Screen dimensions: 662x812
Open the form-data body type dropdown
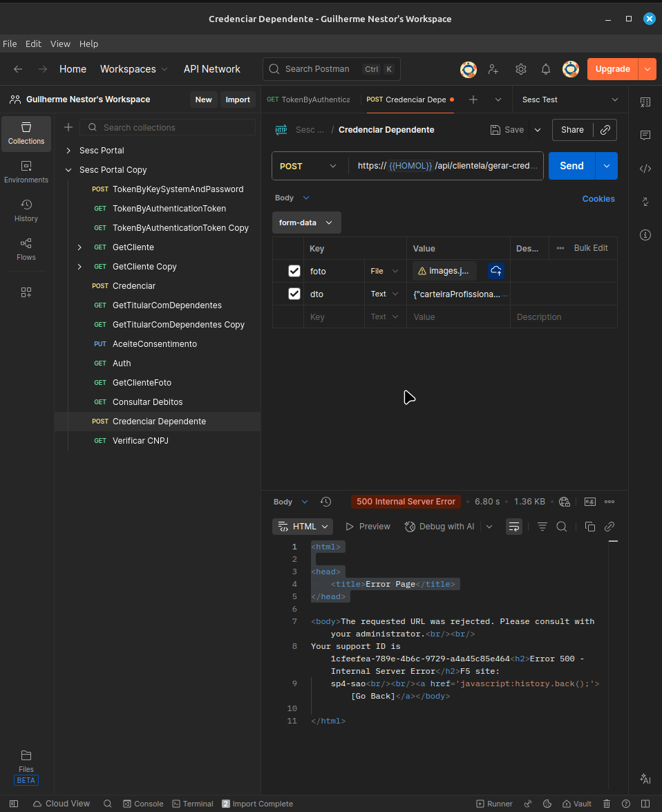306,223
